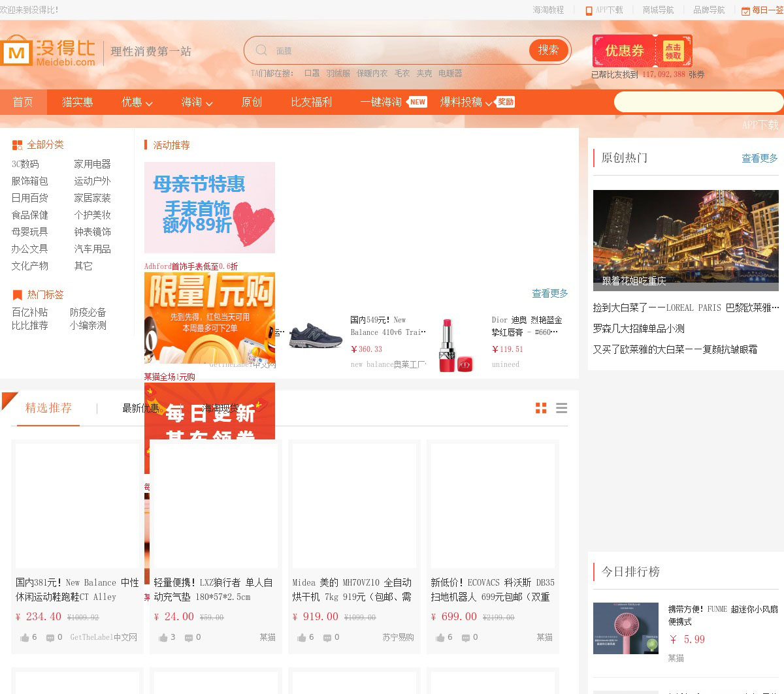Expand the 海淘 dropdown in navigation

pyautogui.click(x=197, y=103)
